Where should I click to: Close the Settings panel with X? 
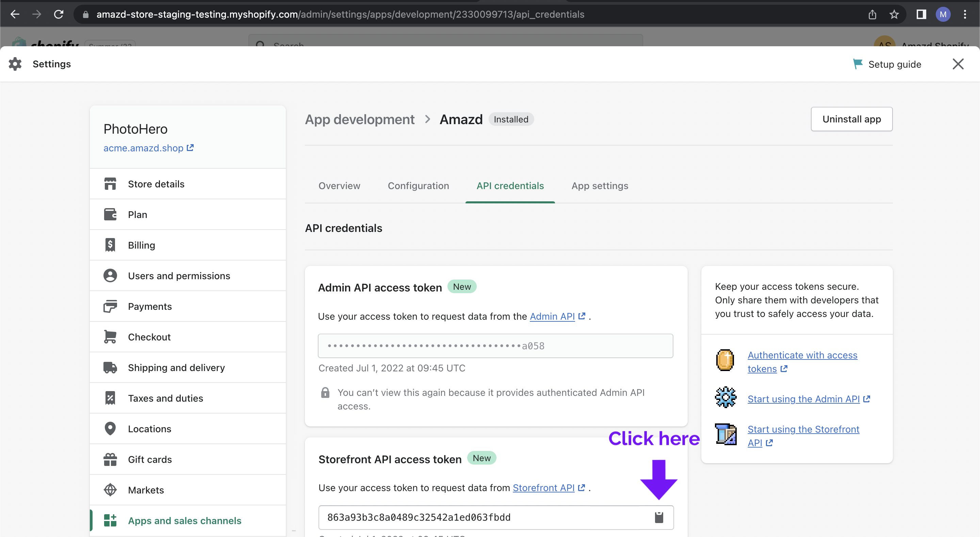pos(958,64)
